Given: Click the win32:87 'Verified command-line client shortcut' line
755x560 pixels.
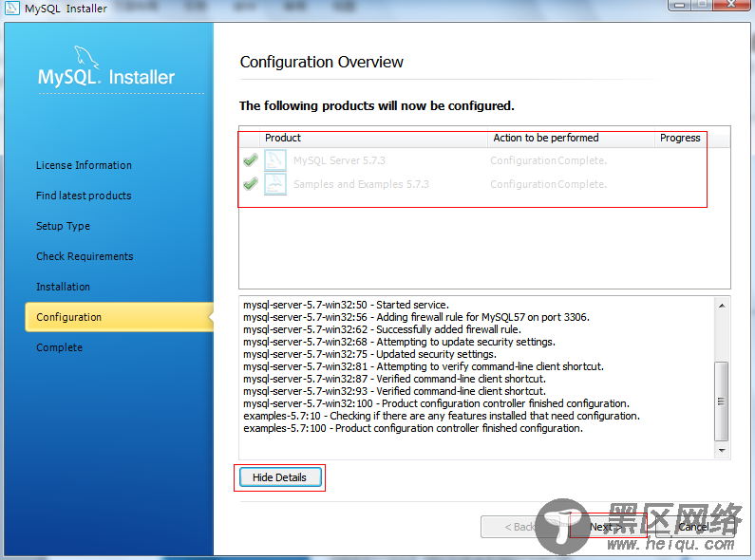Looking at the screenshot, I should [x=394, y=379].
